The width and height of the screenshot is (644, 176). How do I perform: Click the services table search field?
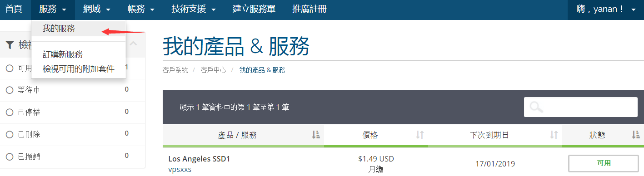pos(581,107)
